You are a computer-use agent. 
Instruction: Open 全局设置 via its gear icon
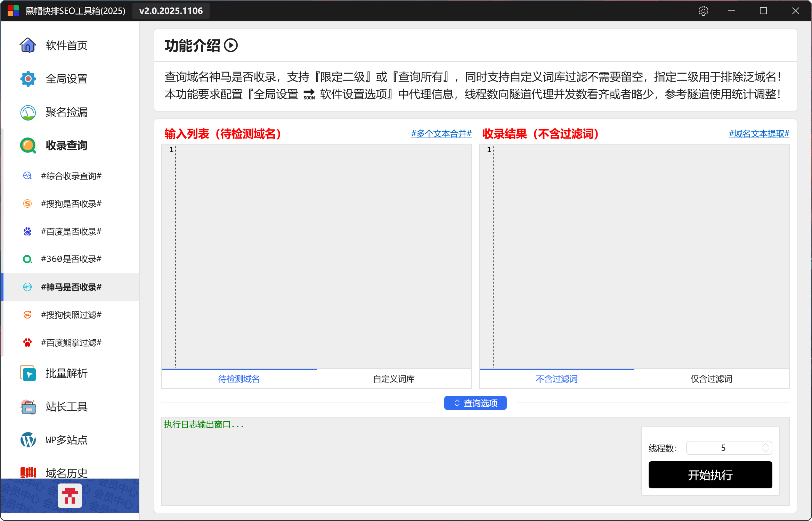28,79
